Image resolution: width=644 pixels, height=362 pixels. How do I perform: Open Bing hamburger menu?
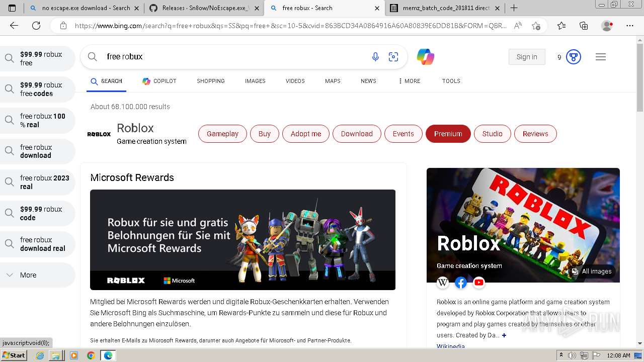click(601, 57)
